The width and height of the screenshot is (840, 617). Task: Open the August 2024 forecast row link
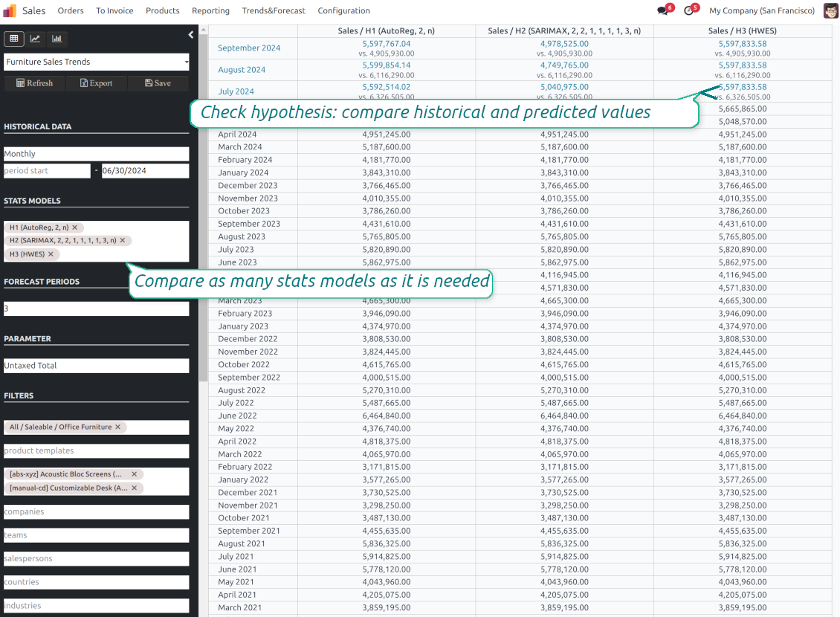pos(242,70)
